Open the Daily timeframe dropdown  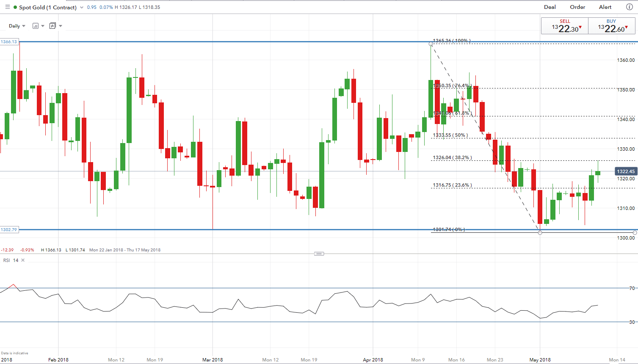[17, 26]
